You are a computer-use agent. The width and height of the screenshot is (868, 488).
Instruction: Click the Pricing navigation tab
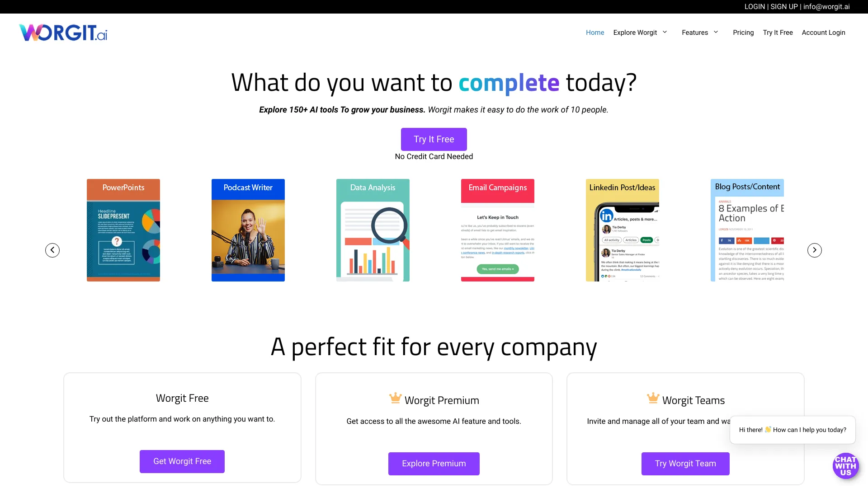click(743, 32)
